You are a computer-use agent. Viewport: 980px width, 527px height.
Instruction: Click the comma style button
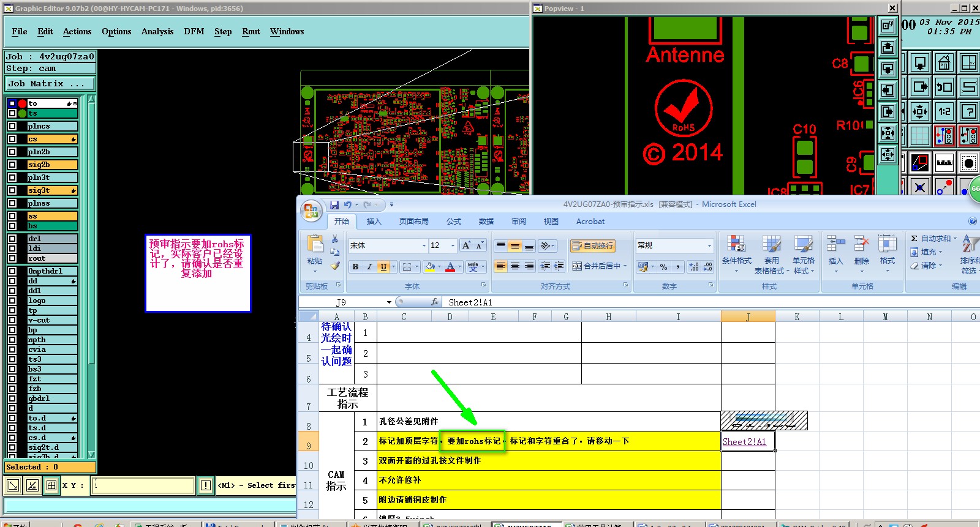678,267
